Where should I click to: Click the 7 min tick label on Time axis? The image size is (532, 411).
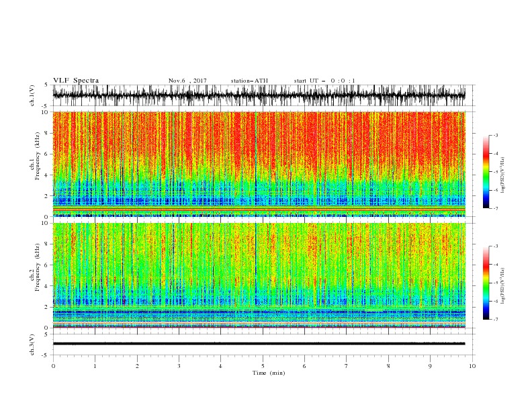pyautogui.click(x=347, y=366)
